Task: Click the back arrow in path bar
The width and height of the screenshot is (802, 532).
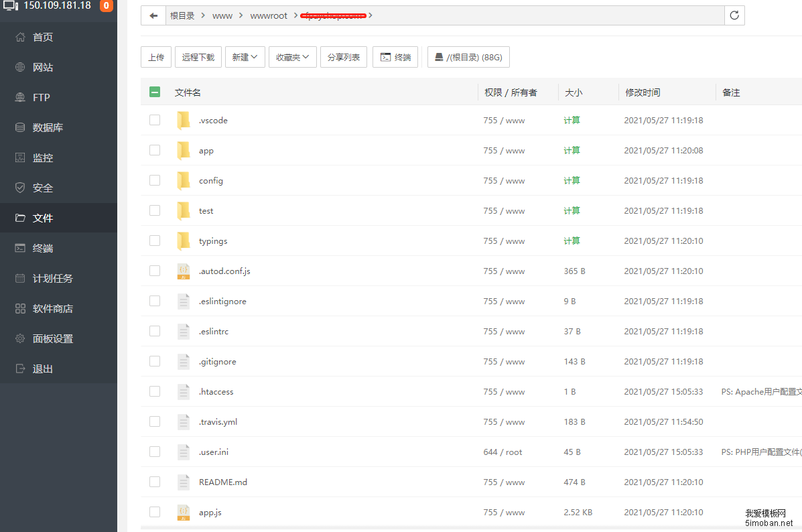Action: pos(153,15)
